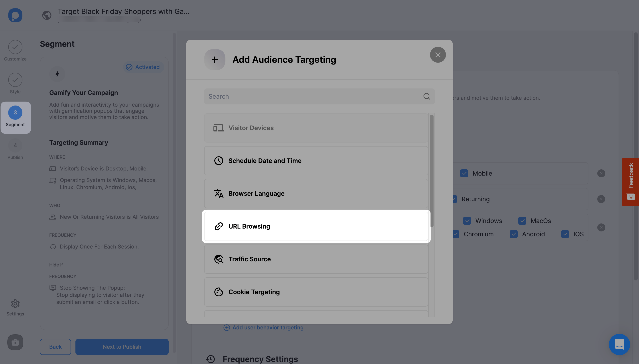The image size is (639, 364).
Task: Click the plus icon in dialog header
Action: (215, 59)
